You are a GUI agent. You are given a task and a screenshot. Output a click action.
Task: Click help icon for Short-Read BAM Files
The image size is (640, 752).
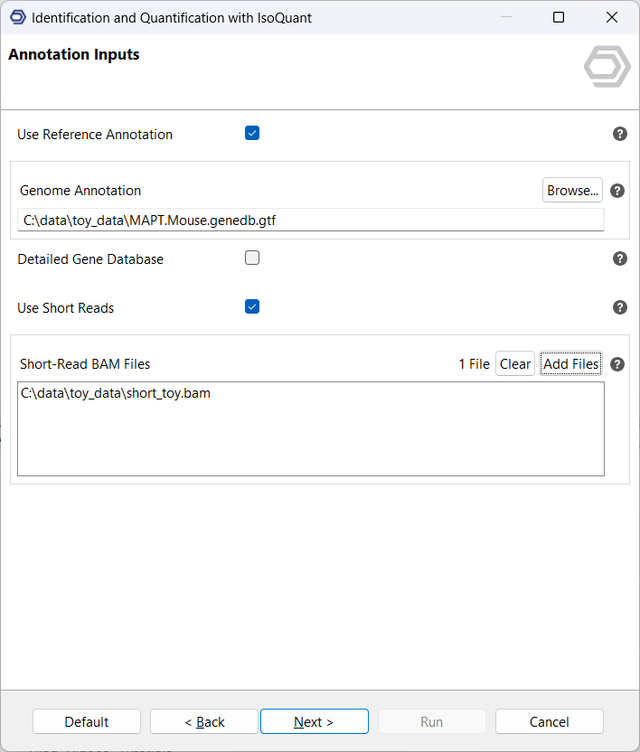[617, 365]
